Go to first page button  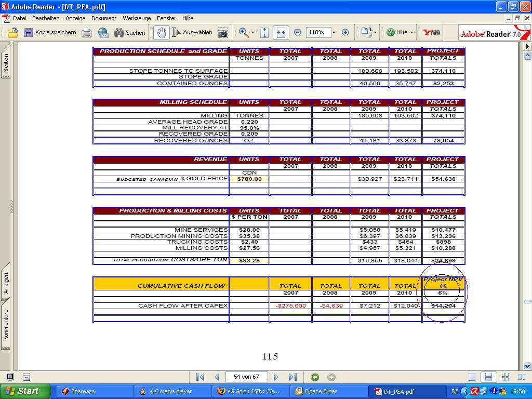(x=200, y=377)
